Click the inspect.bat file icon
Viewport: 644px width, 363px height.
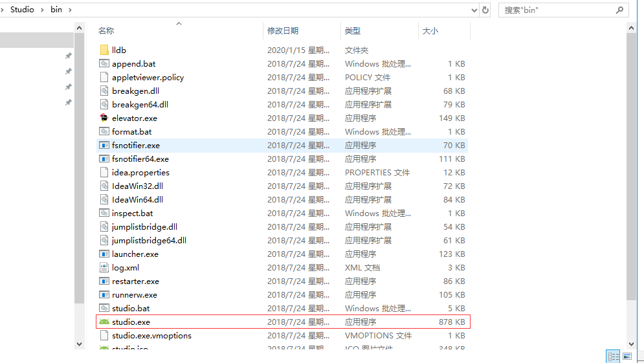click(x=104, y=213)
